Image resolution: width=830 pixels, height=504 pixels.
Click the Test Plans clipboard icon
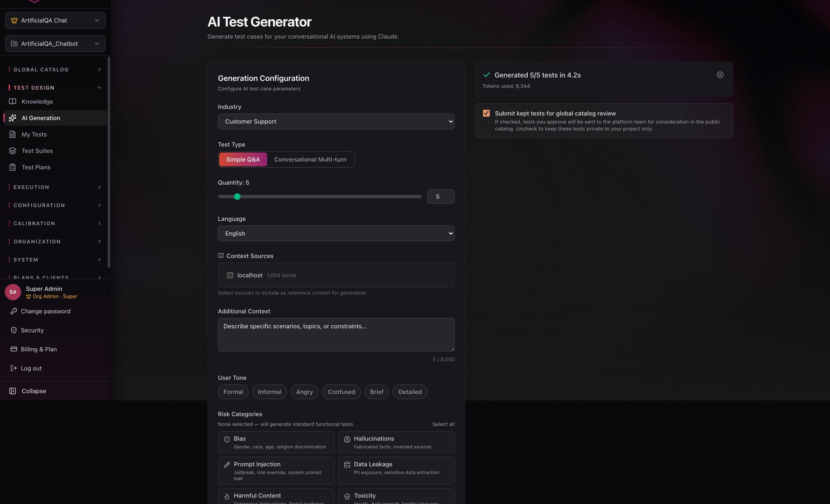12,167
